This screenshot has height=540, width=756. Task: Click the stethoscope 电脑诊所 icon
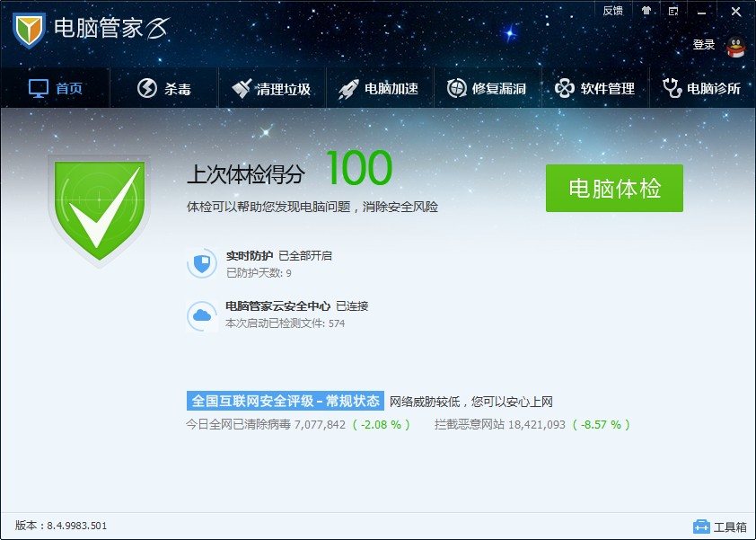click(672, 88)
